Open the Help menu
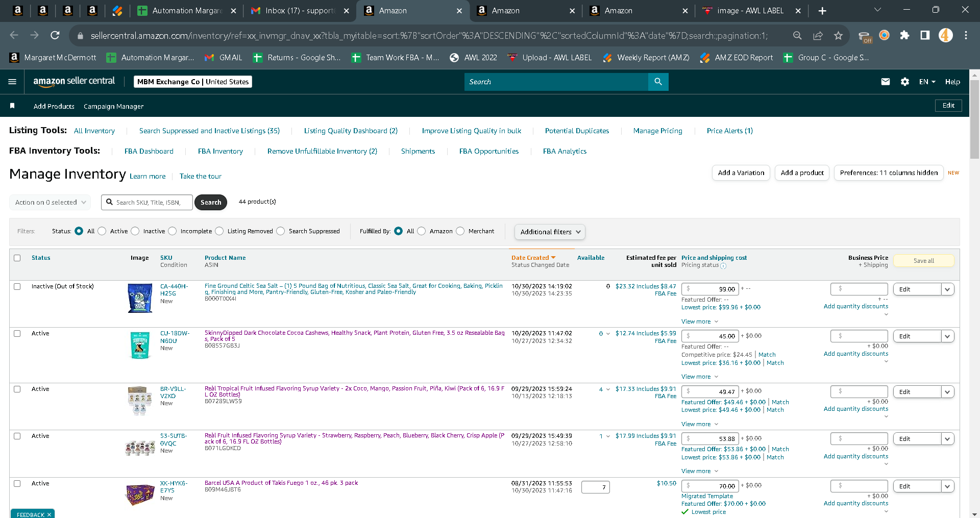Viewport: 980px width, 518px height. tap(952, 82)
